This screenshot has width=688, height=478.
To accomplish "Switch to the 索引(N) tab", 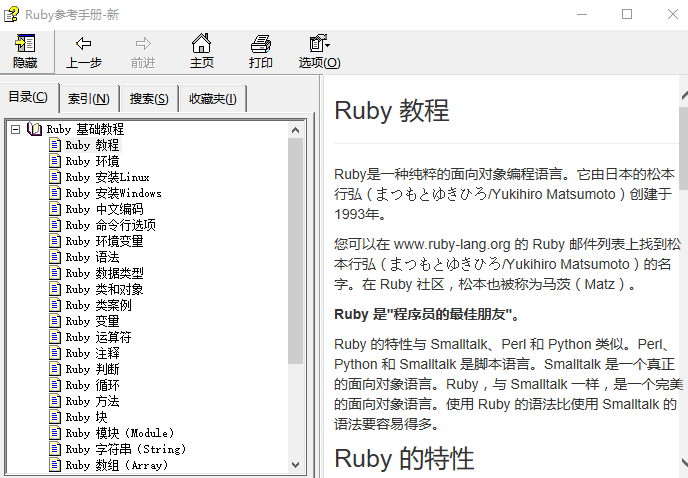I will [x=89, y=98].
